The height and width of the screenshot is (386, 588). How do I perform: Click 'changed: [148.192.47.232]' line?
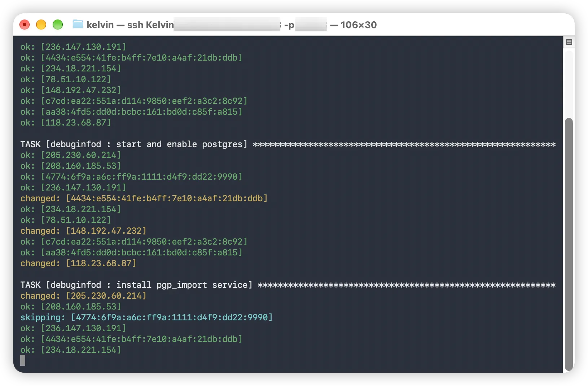click(x=83, y=231)
